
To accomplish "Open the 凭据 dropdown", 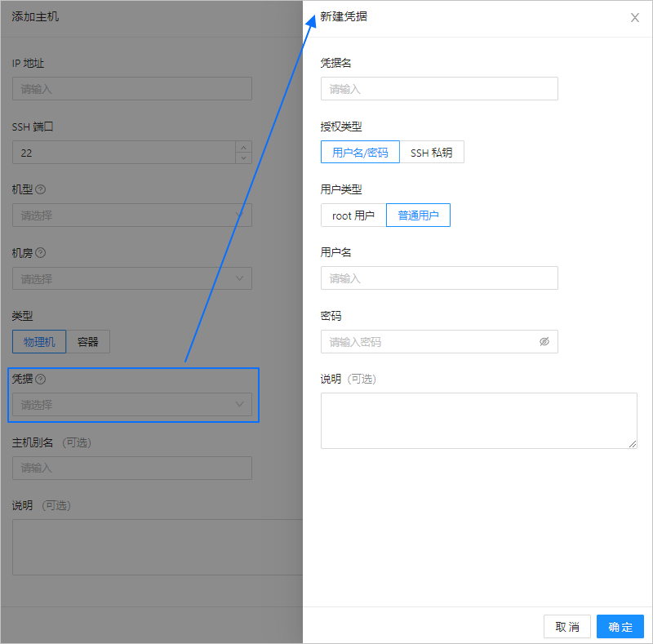I will [x=132, y=405].
